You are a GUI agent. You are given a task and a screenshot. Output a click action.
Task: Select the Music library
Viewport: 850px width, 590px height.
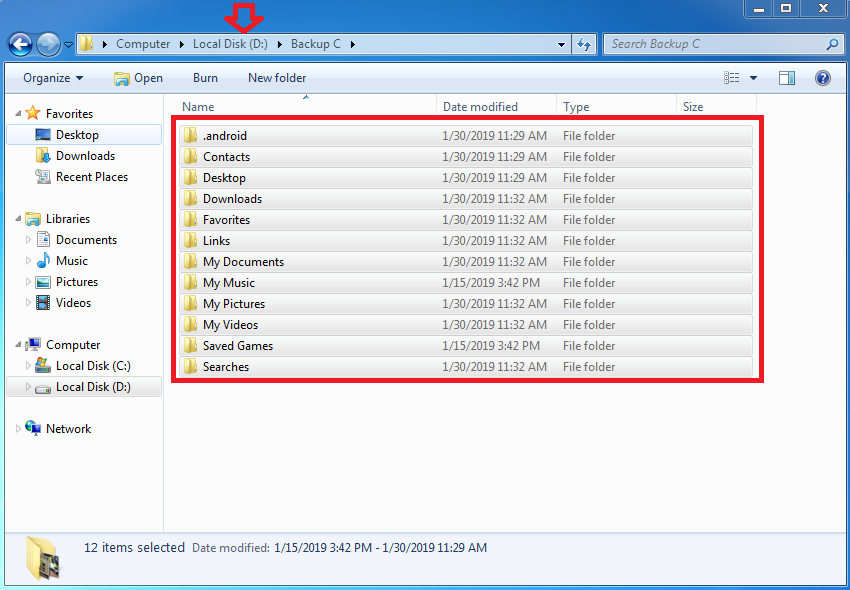(72, 261)
